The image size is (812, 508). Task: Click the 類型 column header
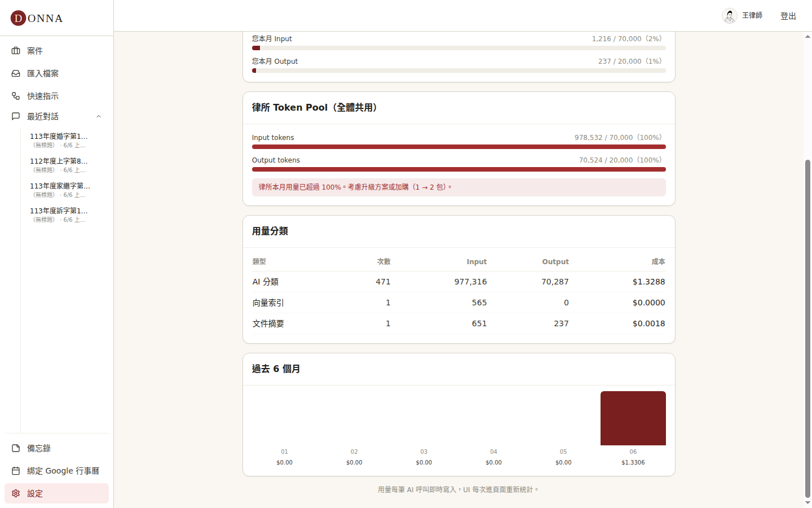[x=259, y=261]
